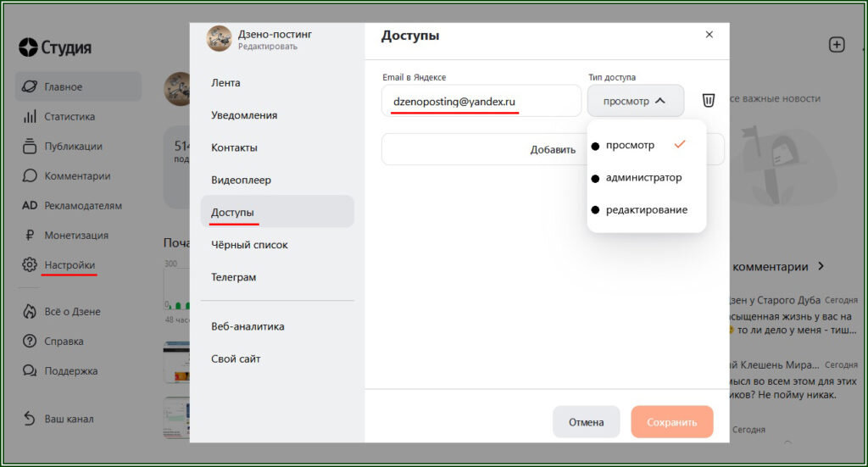Image resolution: width=868 pixels, height=467 pixels.
Task: Click the Комментарии speech bubble icon
Action: (x=30, y=176)
